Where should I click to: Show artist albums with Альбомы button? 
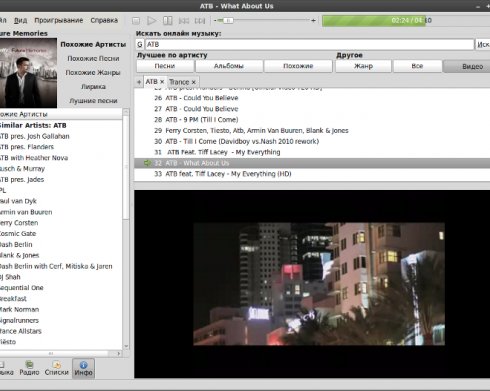[229, 66]
